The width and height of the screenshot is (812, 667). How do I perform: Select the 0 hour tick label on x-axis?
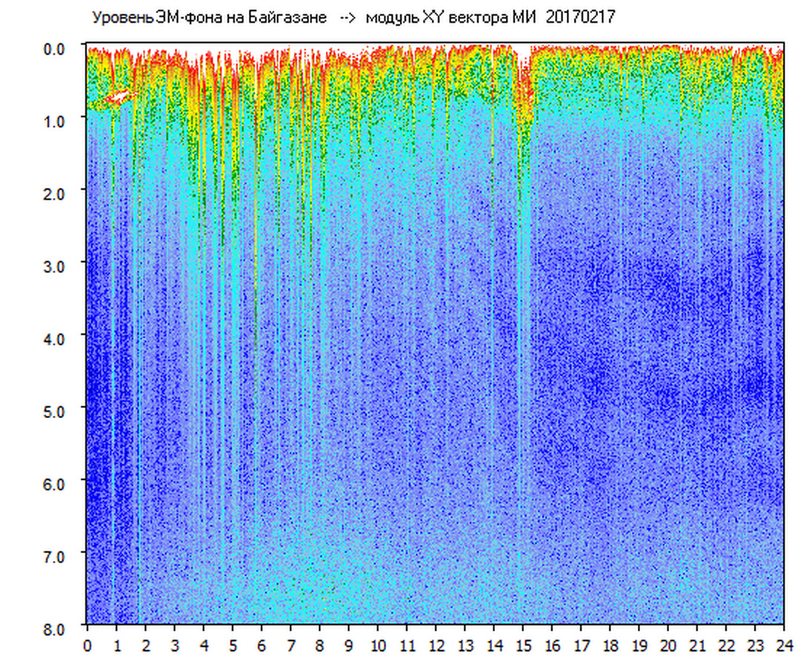(87, 646)
